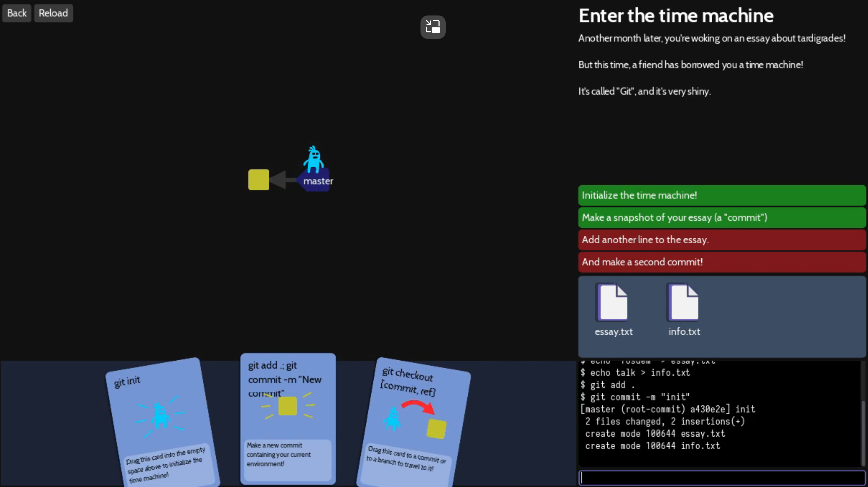Viewport: 868px width, 487px height.
Task: Click the 'Make a snapshot of your essay' goal
Action: [721, 218]
